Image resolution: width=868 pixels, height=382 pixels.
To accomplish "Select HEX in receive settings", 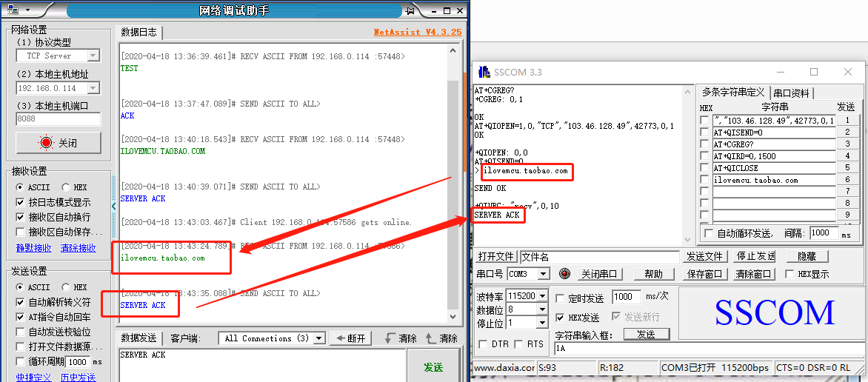I will point(75,187).
